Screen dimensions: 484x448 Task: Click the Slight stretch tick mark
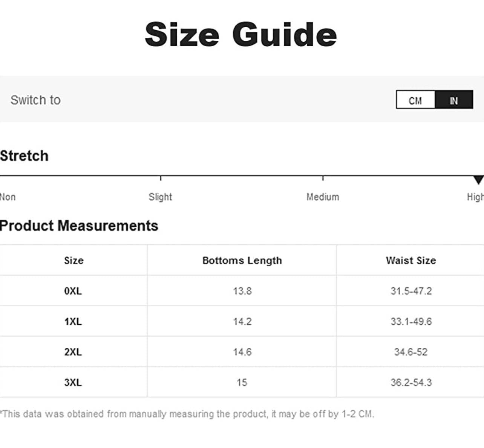(x=161, y=178)
